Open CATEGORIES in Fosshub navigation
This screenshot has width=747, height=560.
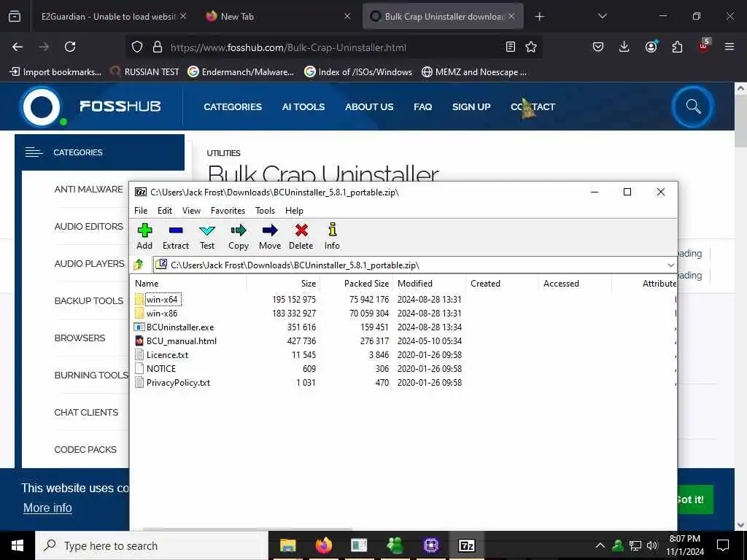[x=233, y=106]
